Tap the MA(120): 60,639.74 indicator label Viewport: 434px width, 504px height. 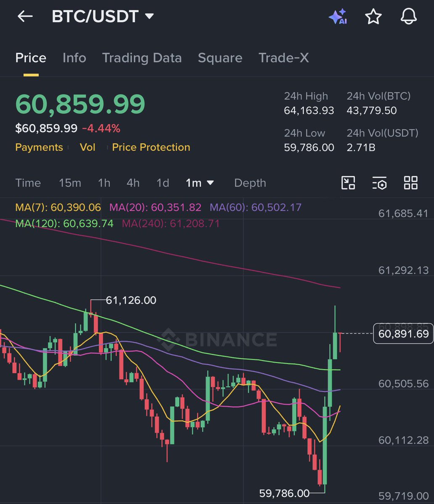click(x=64, y=223)
